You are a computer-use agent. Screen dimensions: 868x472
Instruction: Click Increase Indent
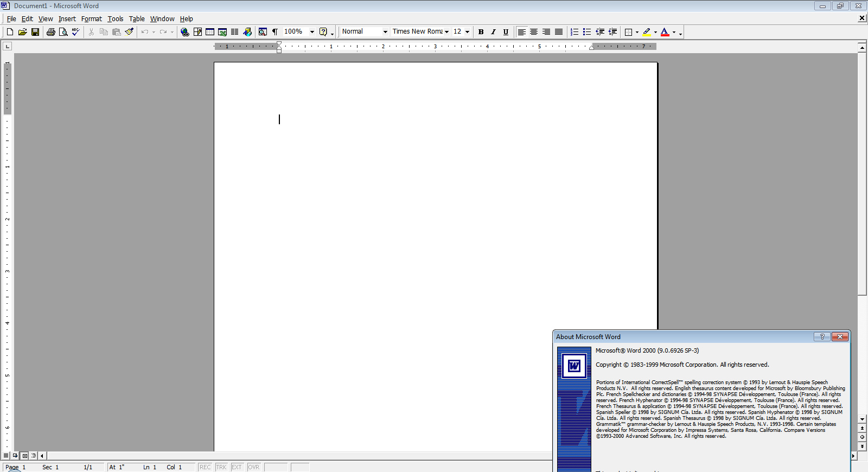point(612,32)
